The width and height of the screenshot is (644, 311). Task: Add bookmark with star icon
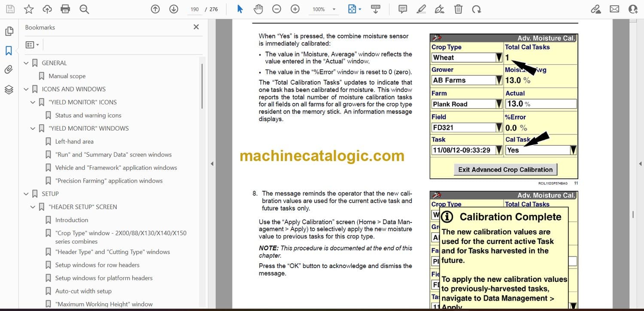click(x=28, y=9)
